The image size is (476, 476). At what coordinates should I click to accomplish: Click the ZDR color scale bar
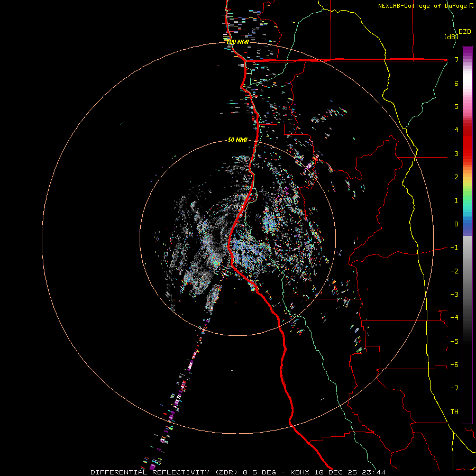click(x=467, y=235)
